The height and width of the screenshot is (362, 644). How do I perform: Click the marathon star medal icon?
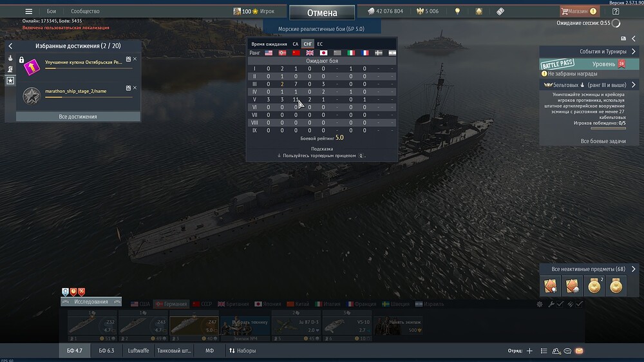(32, 96)
